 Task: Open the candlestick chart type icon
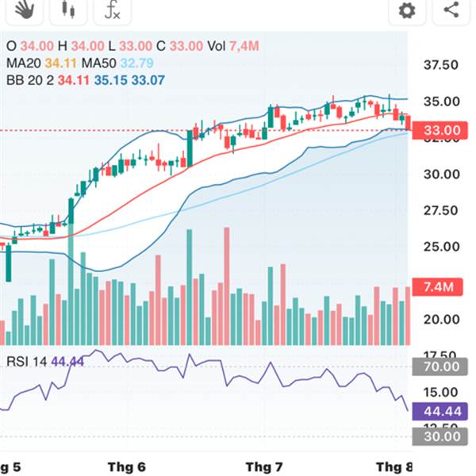[x=68, y=10]
